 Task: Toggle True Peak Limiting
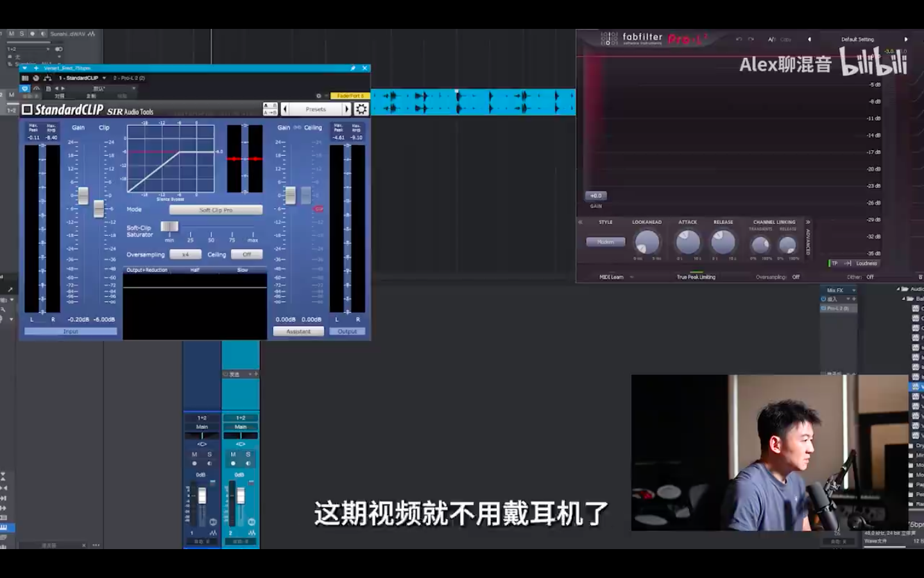click(696, 277)
